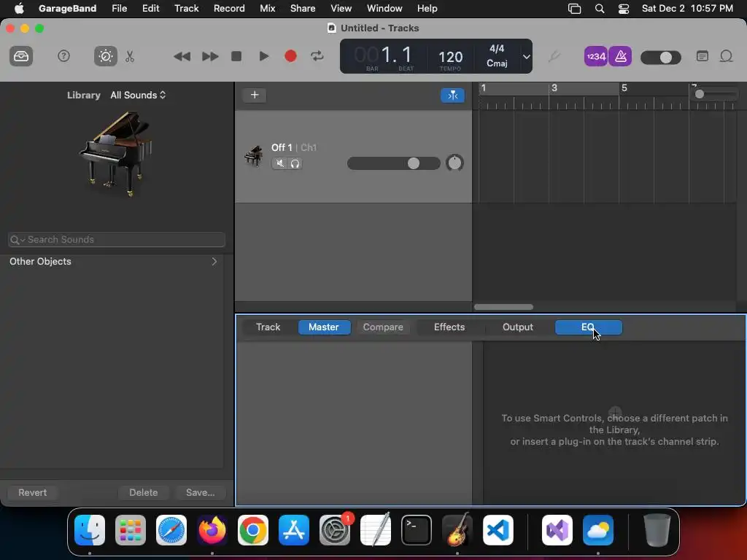The width and height of the screenshot is (747, 560).
Task: Click the Fast Forward button
Action: (x=210, y=57)
